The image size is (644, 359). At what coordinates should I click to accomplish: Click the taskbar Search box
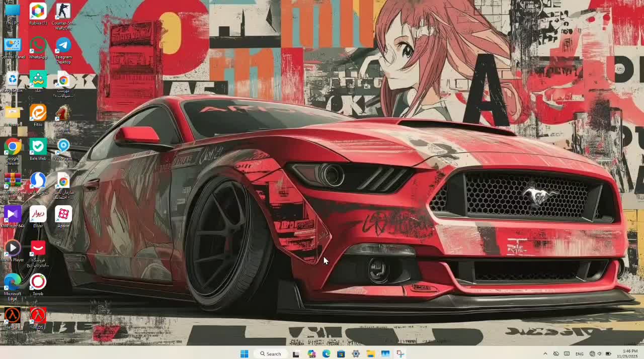click(271, 353)
